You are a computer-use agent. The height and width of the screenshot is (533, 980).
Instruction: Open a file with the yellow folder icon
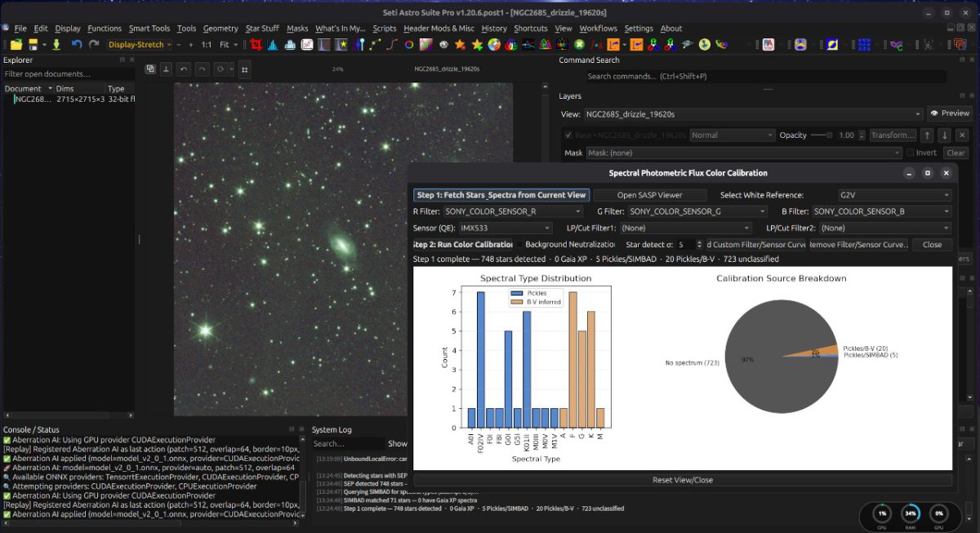pos(16,45)
